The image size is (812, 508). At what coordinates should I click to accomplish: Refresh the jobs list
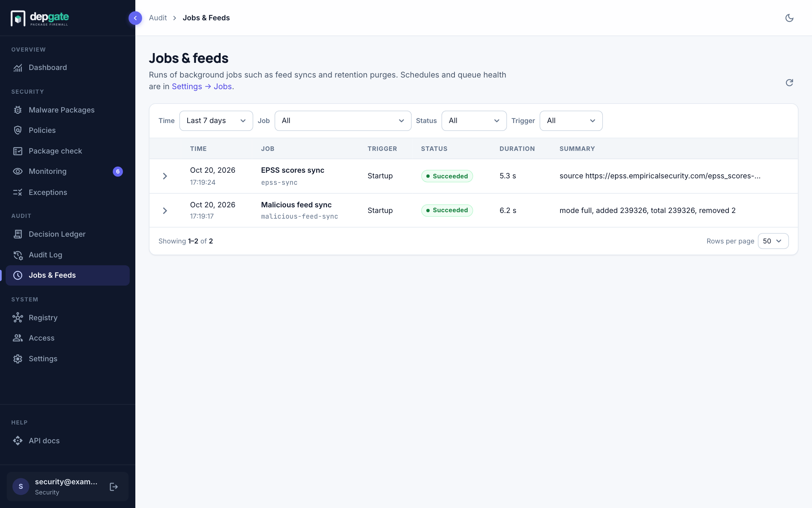[x=789, y=82]
